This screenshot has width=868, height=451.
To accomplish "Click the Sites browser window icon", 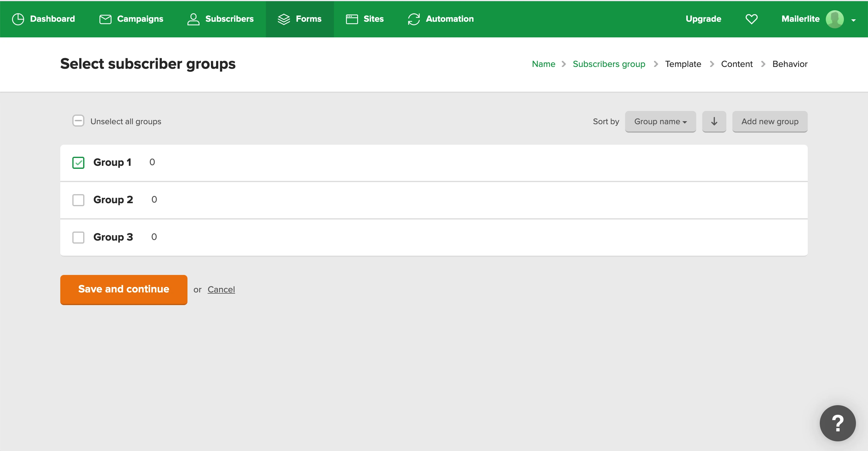I will pyautogui.click(x=352, y=19).
